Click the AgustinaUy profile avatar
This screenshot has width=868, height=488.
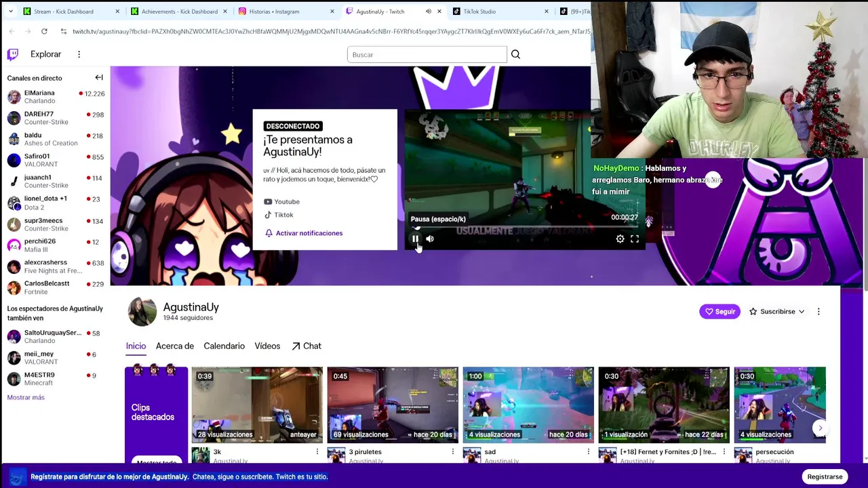[142, 311]
